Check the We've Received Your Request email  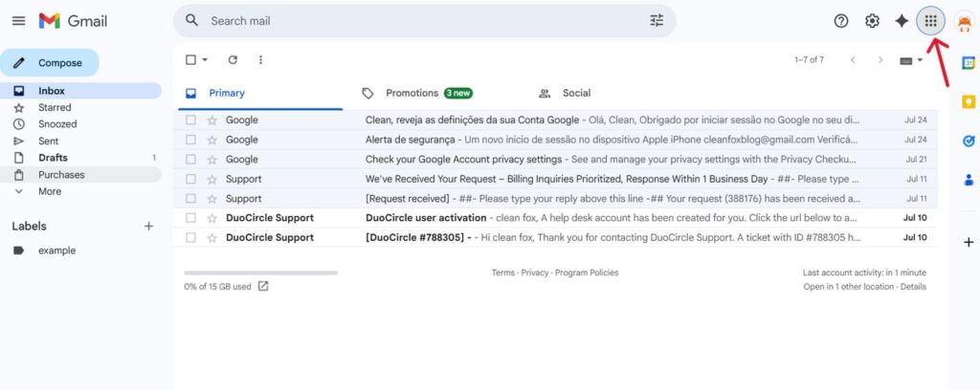click(190, 179)
